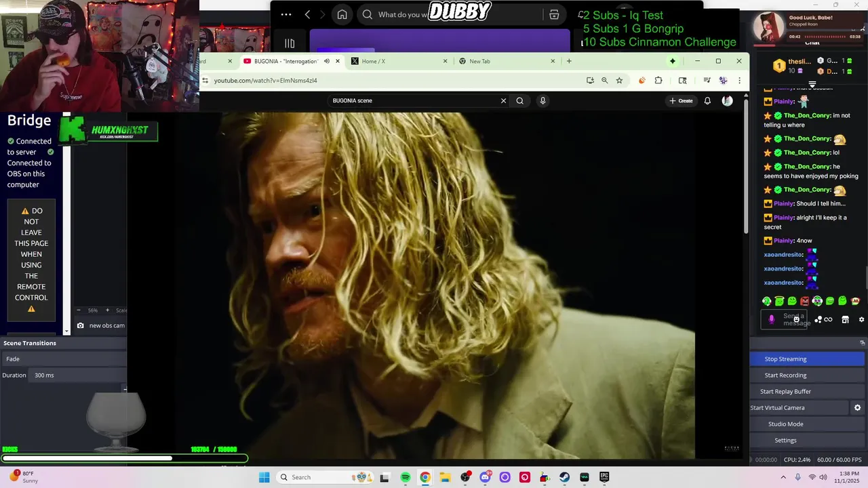868x488 pixels.
Task: Open the Chrome three-dot menu
Action: click(x=740, y=81)
